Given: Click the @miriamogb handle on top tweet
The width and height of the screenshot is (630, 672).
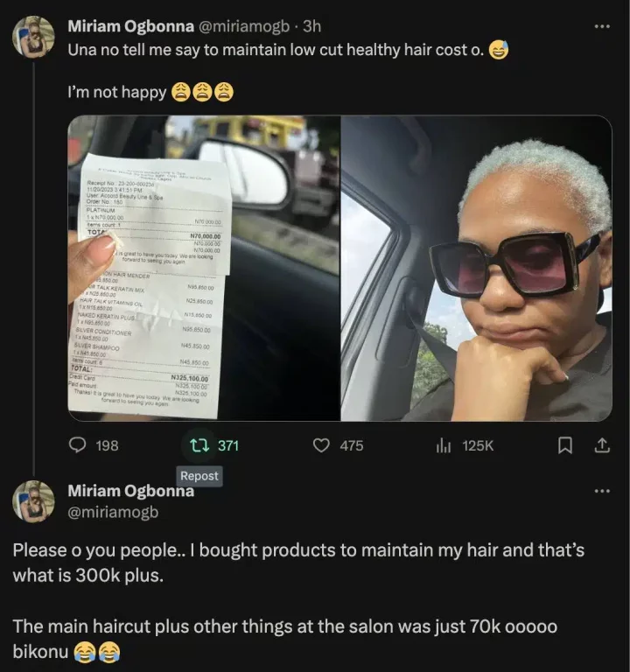Looking at the screenshot, I should tap(243, 26).
